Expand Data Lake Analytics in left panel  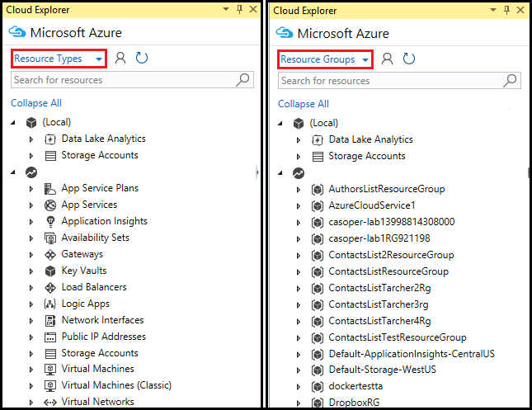pyautogui.click(x=31, y=139)
